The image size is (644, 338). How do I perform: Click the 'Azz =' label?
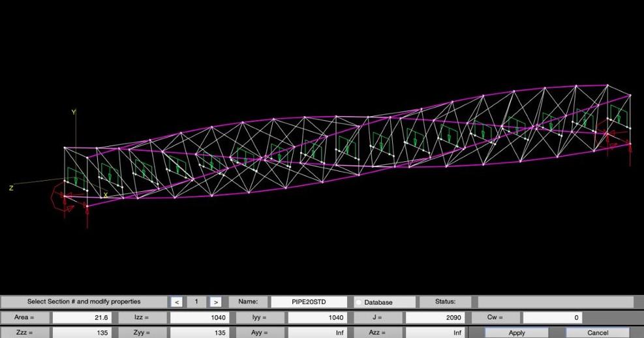click(377, 332)
